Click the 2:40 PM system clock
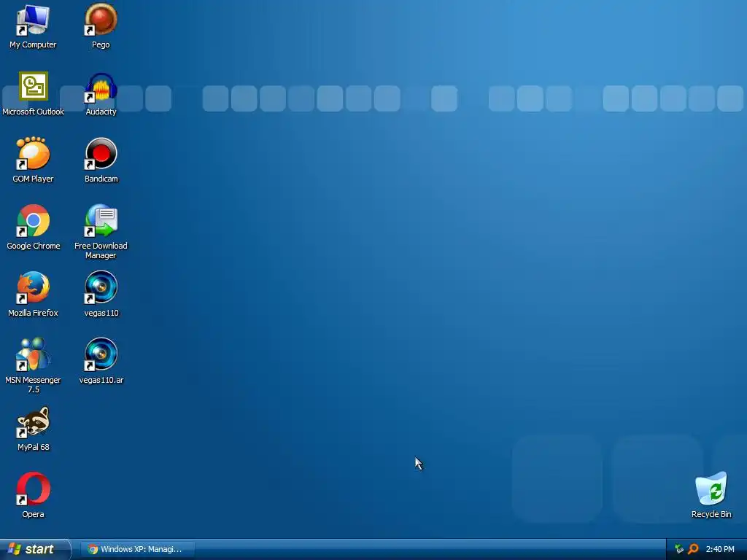The image size is (747, 560). tap(720, 549)
